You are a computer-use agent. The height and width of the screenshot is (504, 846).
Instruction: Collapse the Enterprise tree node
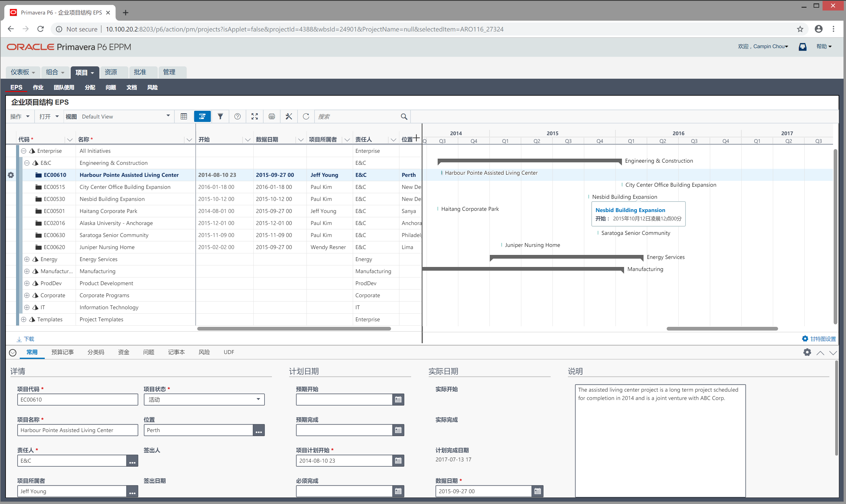point(23,150)
